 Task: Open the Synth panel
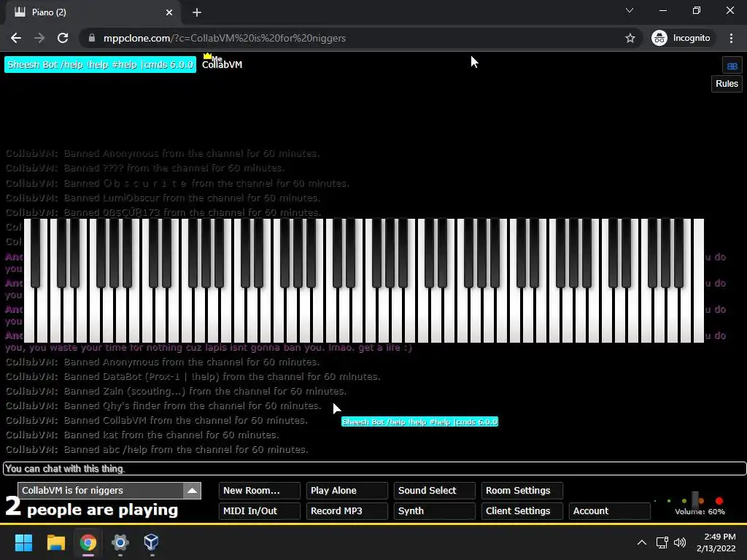point(435,511)
